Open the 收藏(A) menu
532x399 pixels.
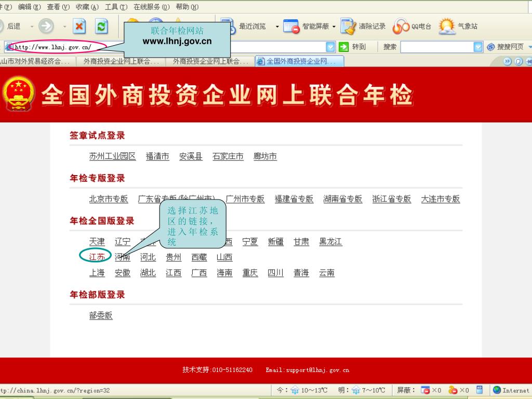[87, 7]
